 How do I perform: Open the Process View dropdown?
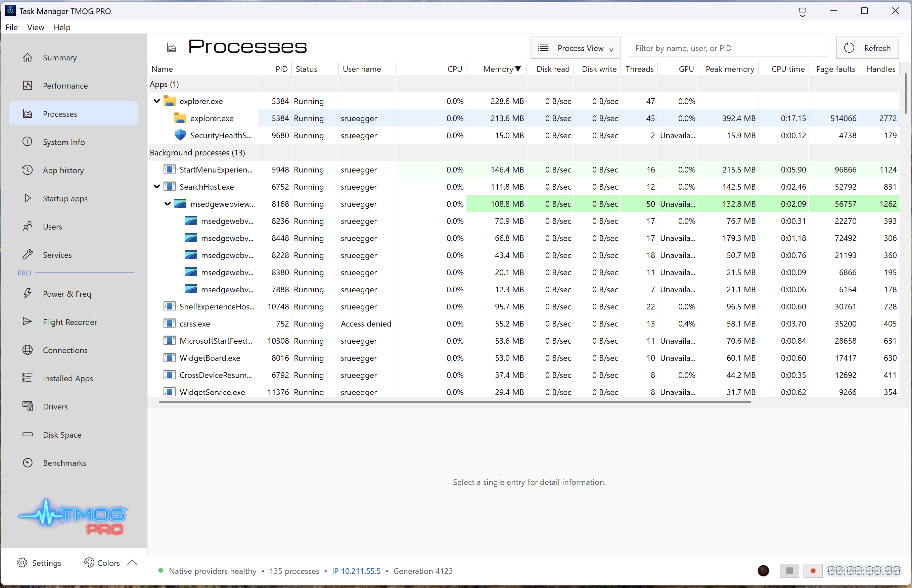[576, 48]
